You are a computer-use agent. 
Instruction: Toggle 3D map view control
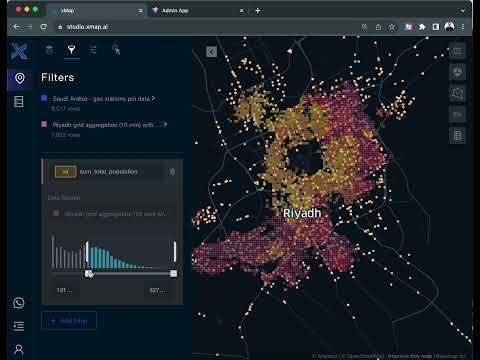[x=457, y=72]
